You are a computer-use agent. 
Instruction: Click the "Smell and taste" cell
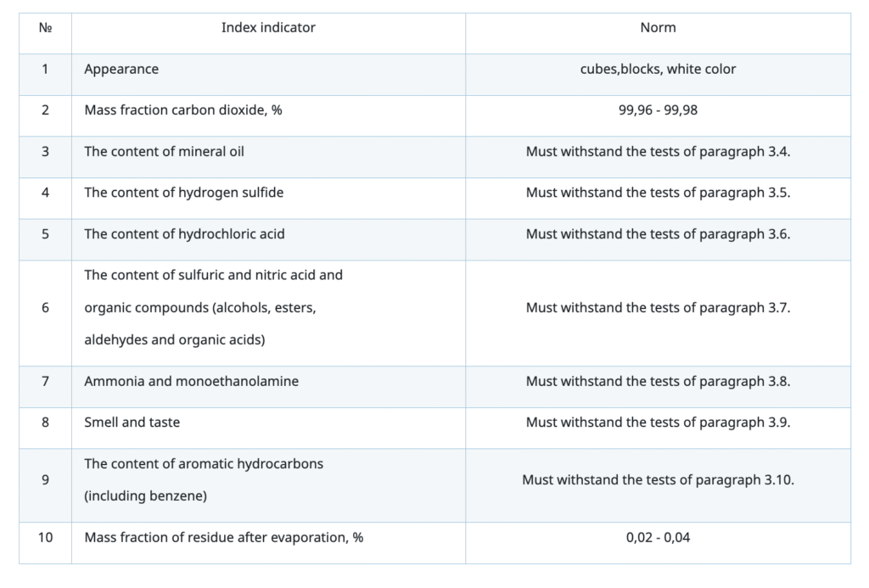(132, 423)
